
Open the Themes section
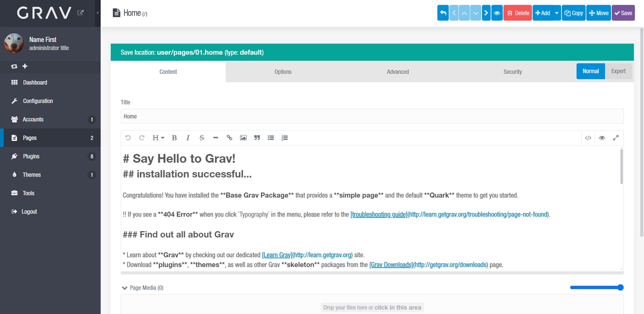click(50, 175)
